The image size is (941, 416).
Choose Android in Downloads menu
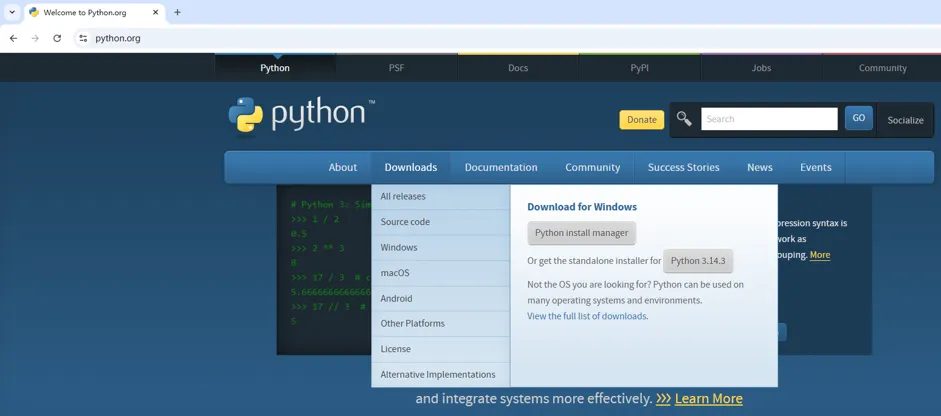440,298
